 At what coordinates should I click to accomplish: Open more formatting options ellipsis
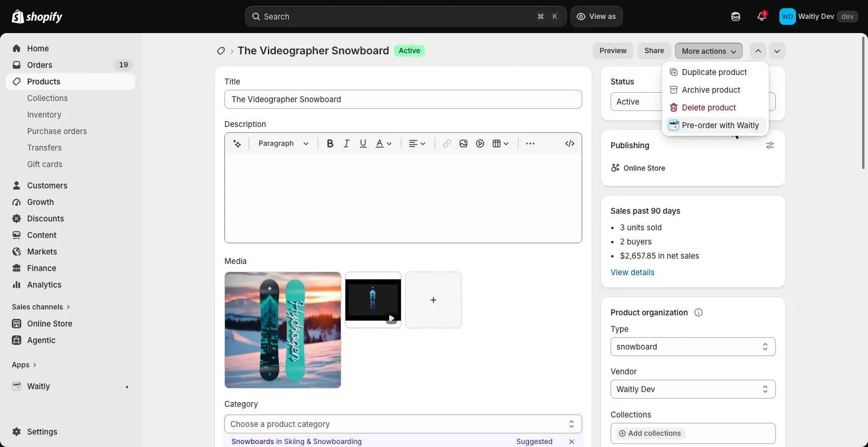pyautogui.click(x=530, y=143)
